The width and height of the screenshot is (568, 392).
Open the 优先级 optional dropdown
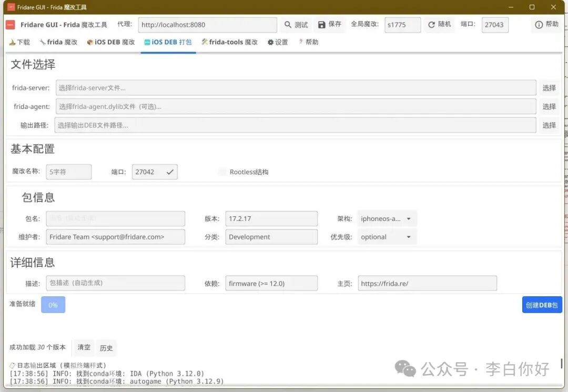pos(387,237)
